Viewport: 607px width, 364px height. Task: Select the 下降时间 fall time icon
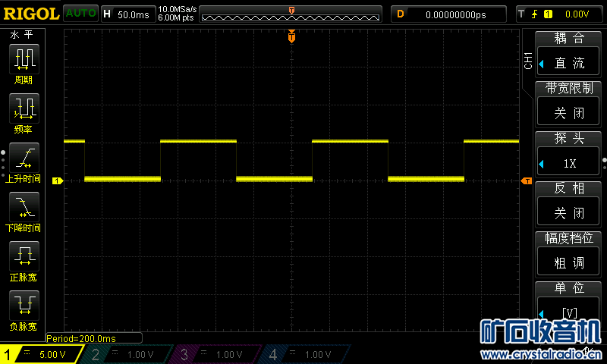coord(24,206)
